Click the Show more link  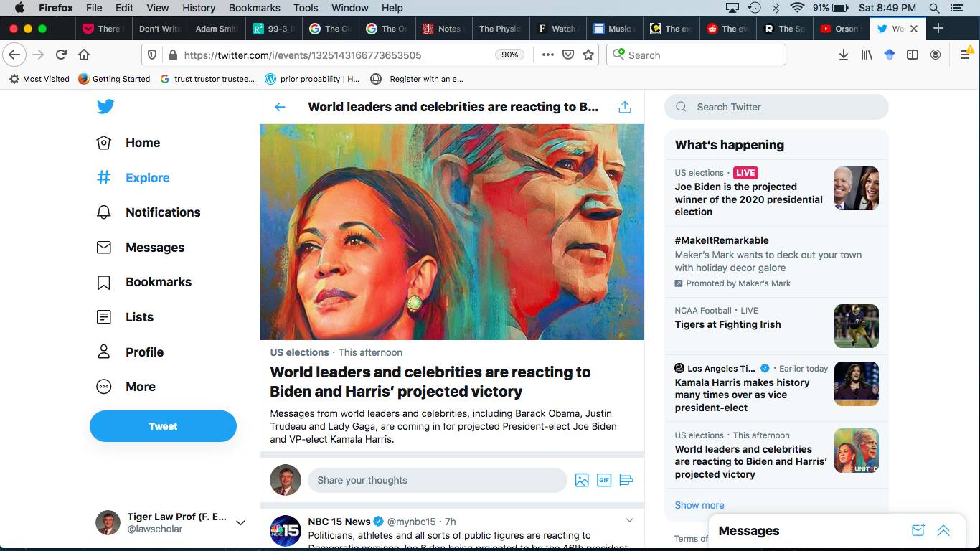pyautogui.click(x=699, y=505)
